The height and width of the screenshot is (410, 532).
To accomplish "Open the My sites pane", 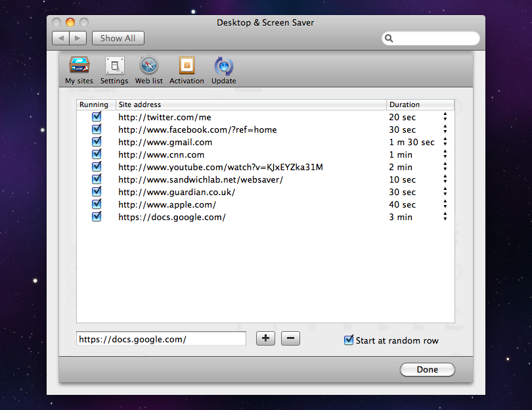I will pyautogui.click(x=79, y=66).
